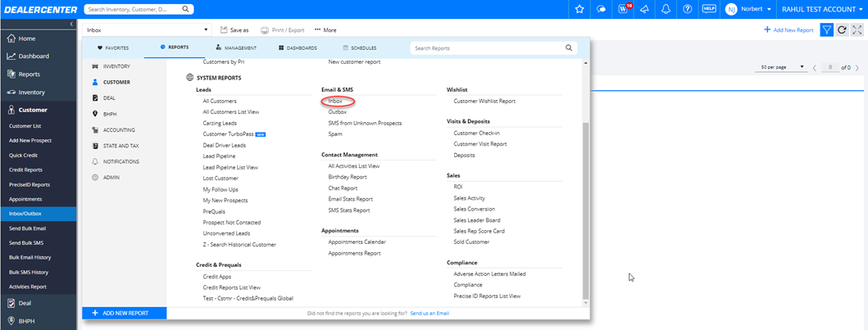
Task: Open the Birthday Report link
Action: (348, 177)
